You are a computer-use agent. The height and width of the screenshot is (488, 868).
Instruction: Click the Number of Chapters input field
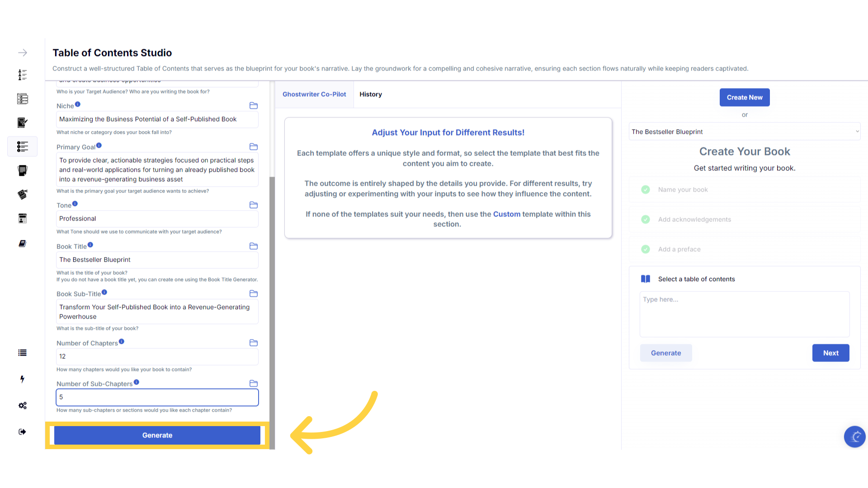(157, 357)
